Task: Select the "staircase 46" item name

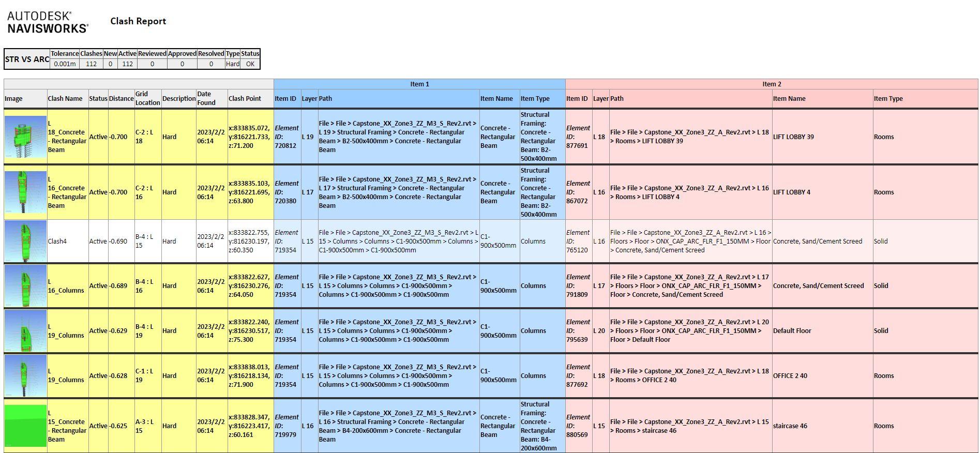Action: point(790,426)
